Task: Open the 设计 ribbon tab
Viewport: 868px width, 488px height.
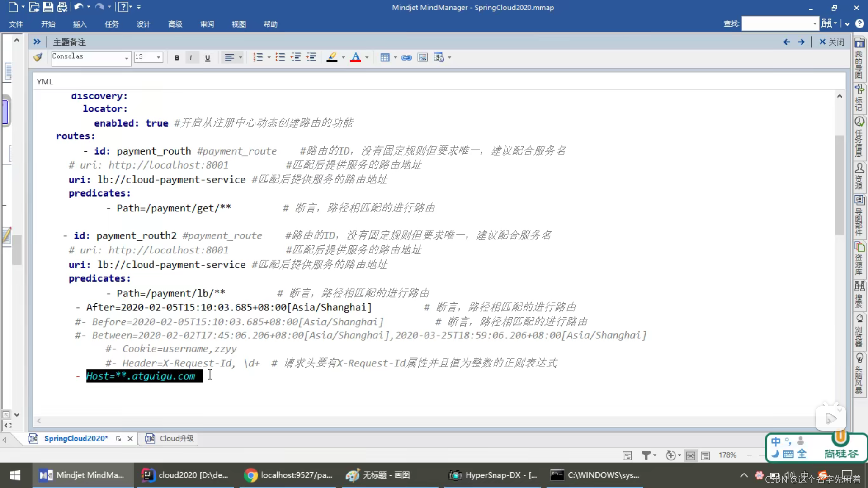Action: pos(143,24)
